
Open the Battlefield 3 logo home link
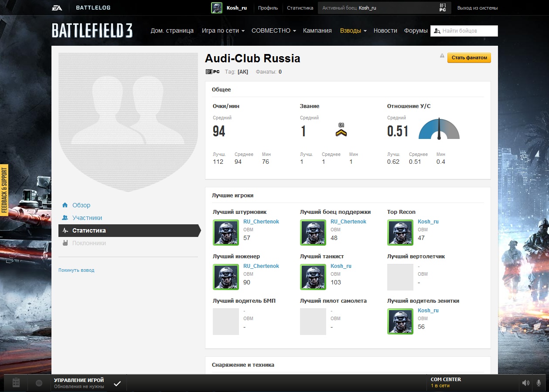(x=92, y=30)
